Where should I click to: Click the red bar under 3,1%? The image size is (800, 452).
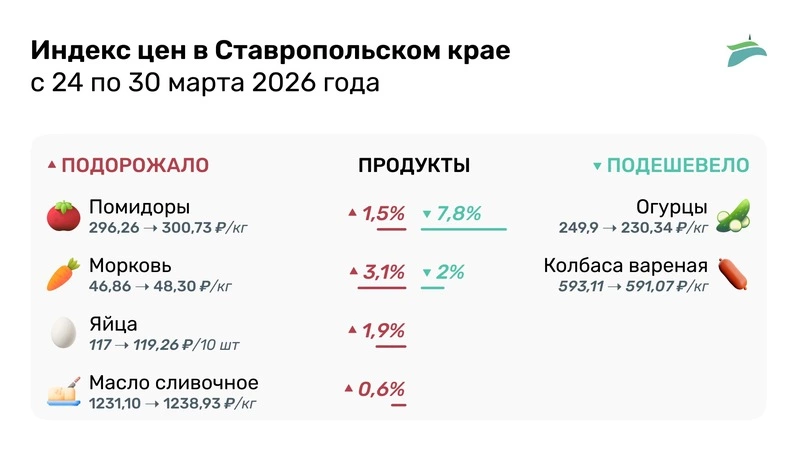381,288
